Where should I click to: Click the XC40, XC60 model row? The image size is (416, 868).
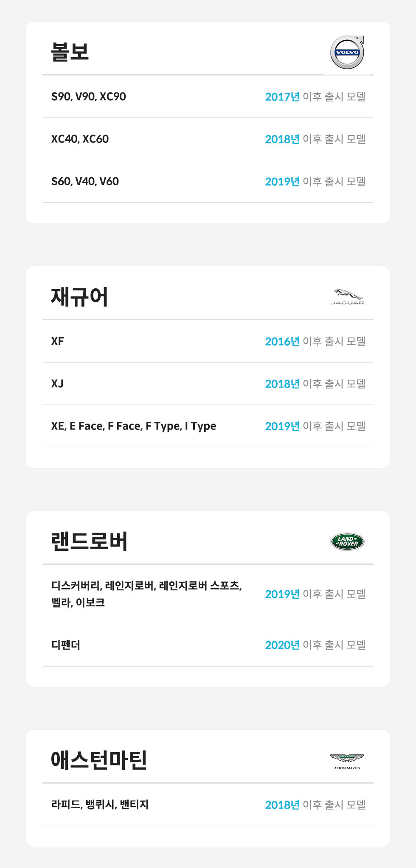(x=80, y=139)
